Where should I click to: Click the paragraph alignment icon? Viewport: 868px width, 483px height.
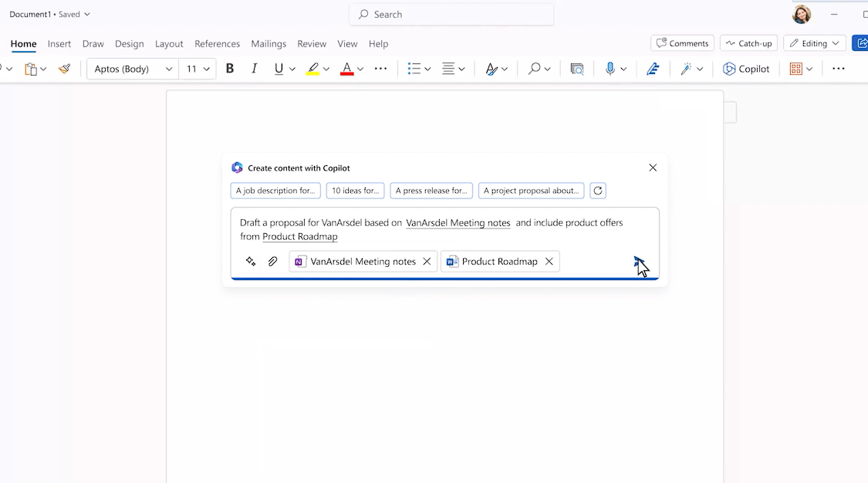[x=448, y=69]
